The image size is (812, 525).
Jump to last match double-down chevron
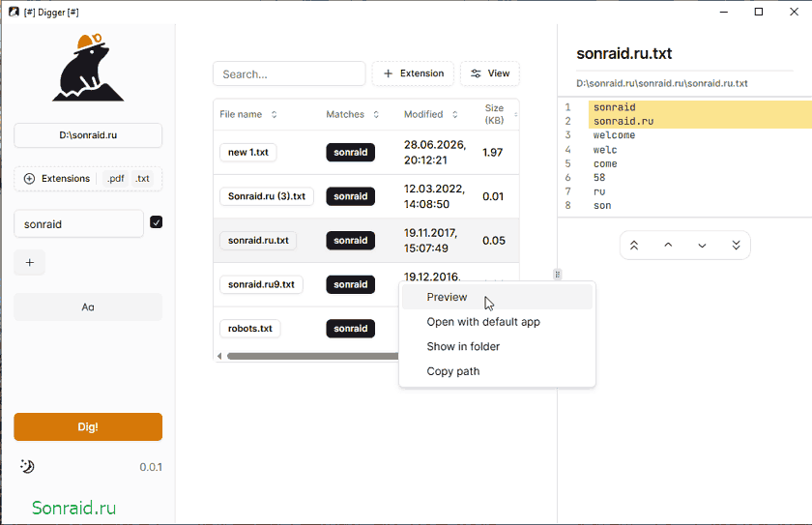pos(736,246)
